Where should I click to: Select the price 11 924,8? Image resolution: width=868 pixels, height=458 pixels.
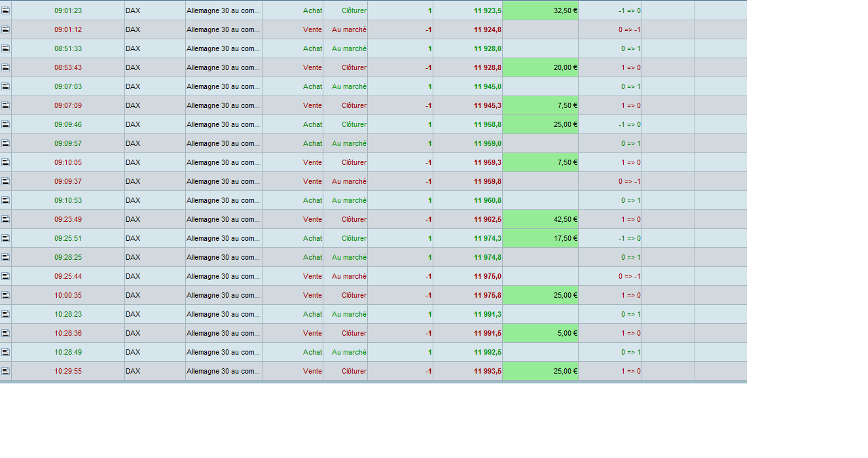coord(488,29)
